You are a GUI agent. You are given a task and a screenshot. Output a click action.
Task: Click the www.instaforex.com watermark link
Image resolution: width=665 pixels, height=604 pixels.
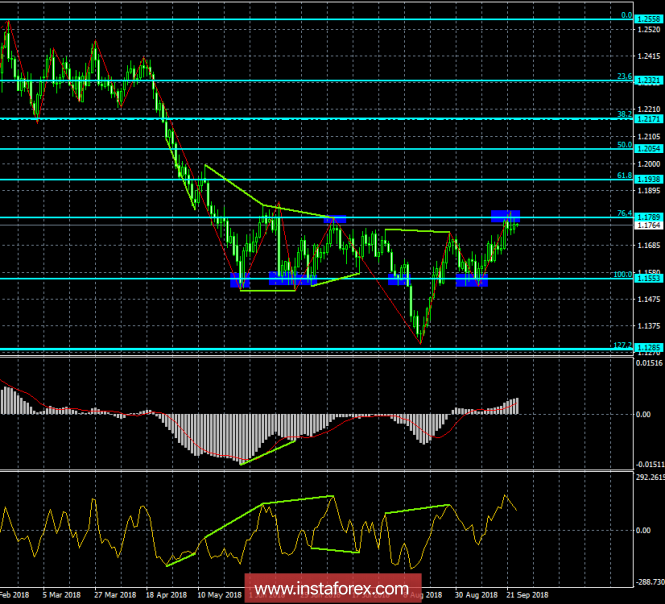333,587
